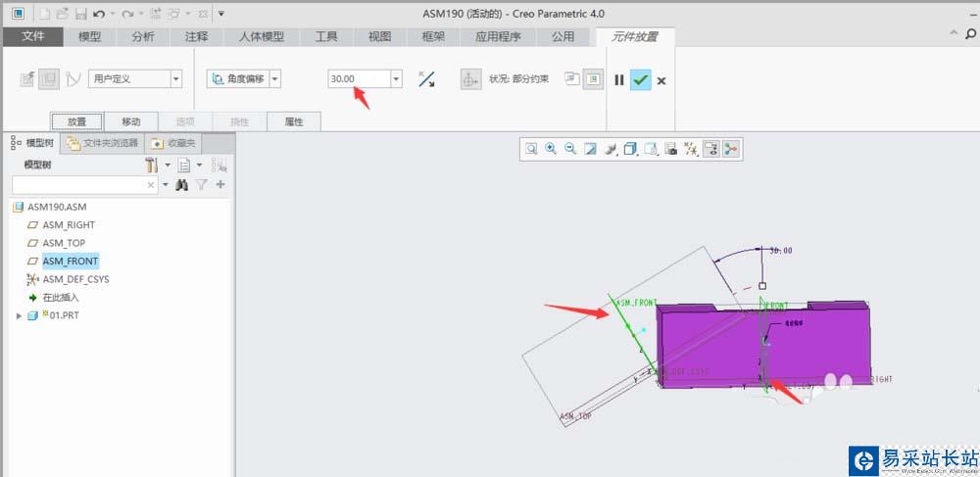Open the dropdown arrow beside show list icon
980x477 pixels.
click(x=199, y=165)
